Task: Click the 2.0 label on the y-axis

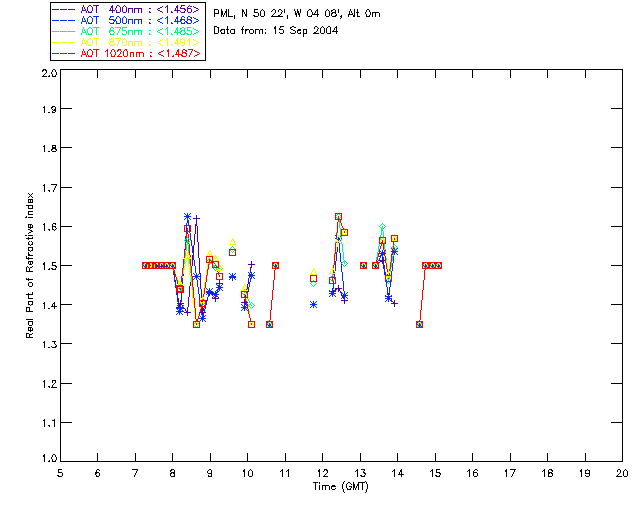Action: click(x=49, y=73)
